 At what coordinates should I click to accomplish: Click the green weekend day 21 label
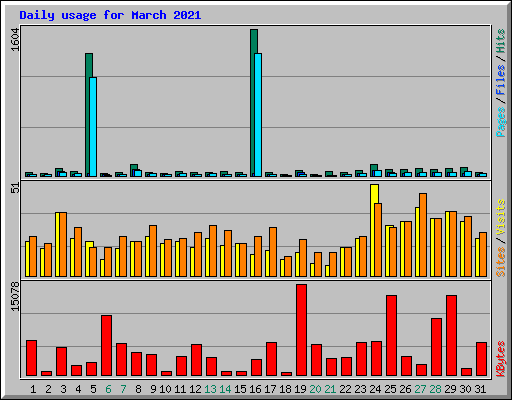tap(330, 389)
